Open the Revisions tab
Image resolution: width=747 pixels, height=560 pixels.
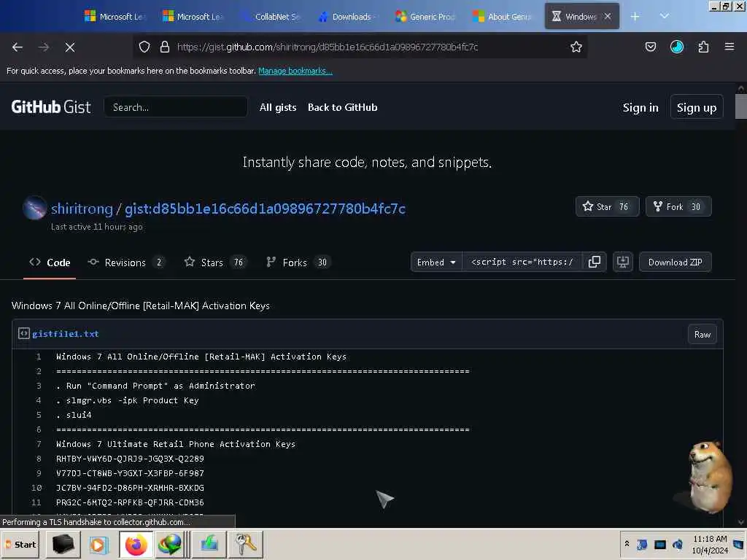click(x=126, y=262)
